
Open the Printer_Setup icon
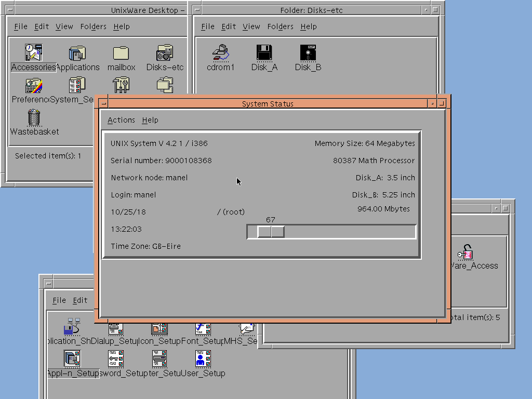click(159, 358)
